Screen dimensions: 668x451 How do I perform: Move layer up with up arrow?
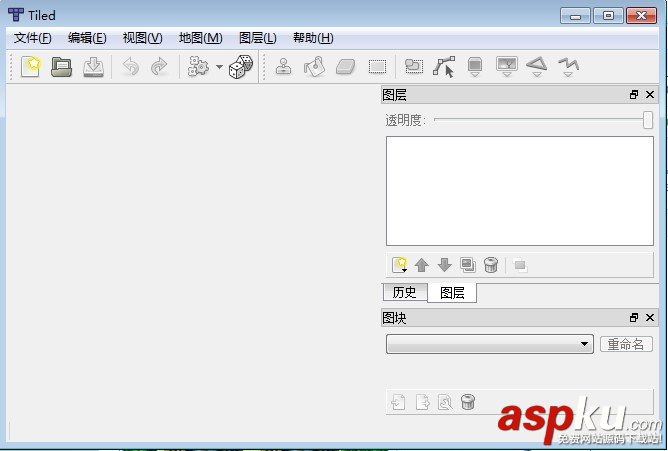[422, 265]
